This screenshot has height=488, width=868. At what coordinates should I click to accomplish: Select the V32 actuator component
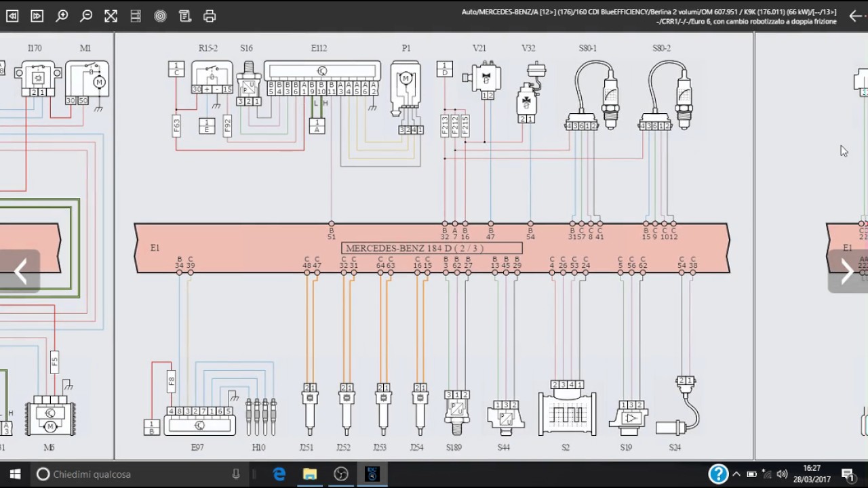530,91
